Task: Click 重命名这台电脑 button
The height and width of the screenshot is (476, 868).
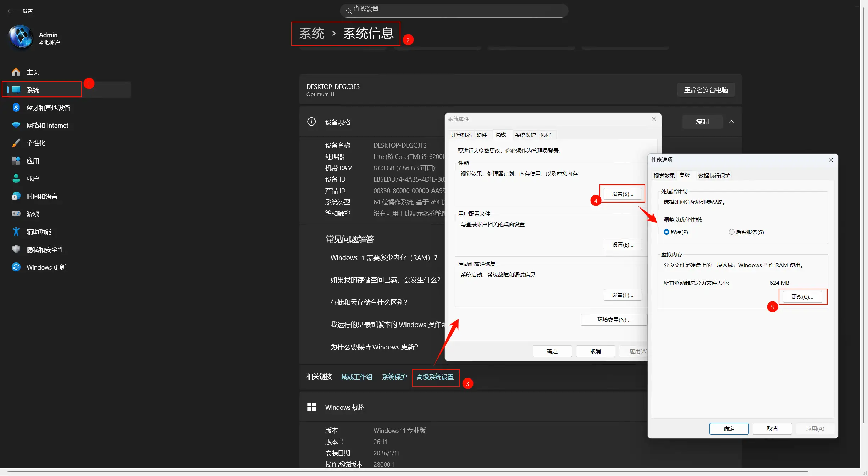Action: (x=706, y=90)
